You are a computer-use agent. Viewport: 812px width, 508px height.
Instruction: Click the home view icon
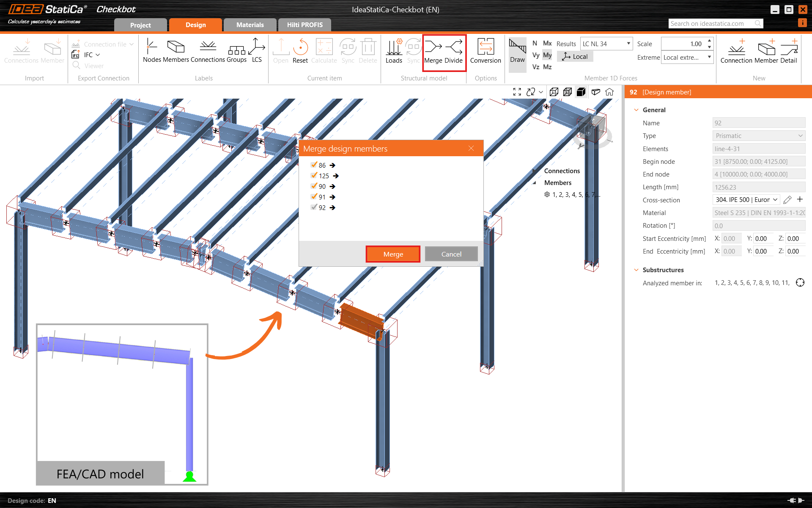[609, 92]
